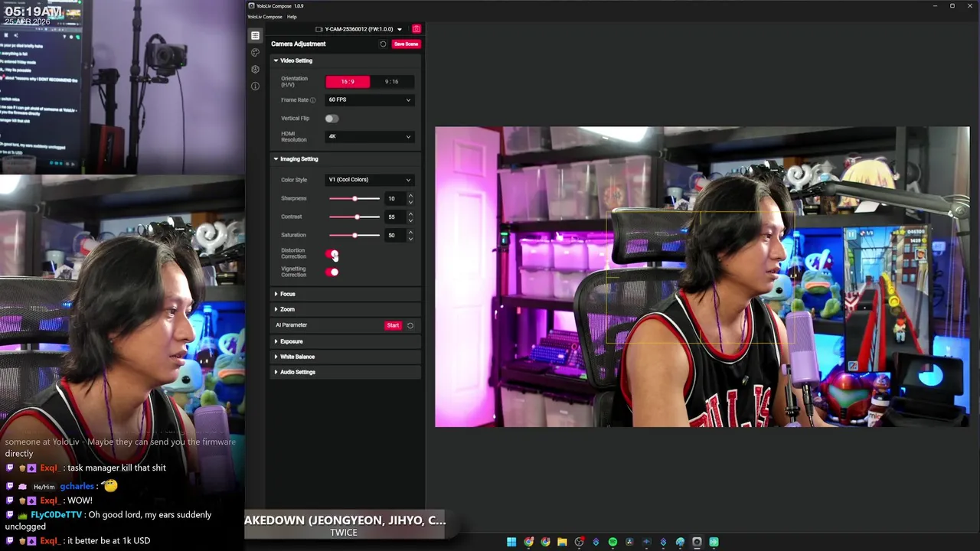The height and width of the screenshot is (551, 980).
Task: Click the red snapshot camera icon
Action: click(416, 29)
